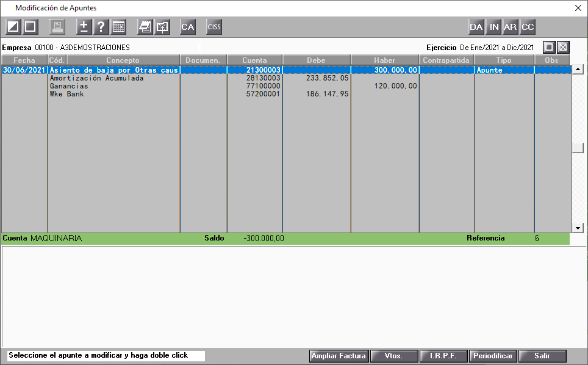Click the crossed-box icon next to Ejercicio
This screenshot has width=588, height=365.
coord(563,47)
